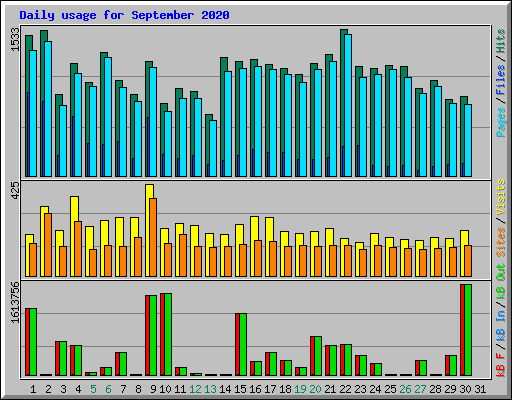
Task: Click the 'Visits' legend label
Action: (x=500, y=197)
